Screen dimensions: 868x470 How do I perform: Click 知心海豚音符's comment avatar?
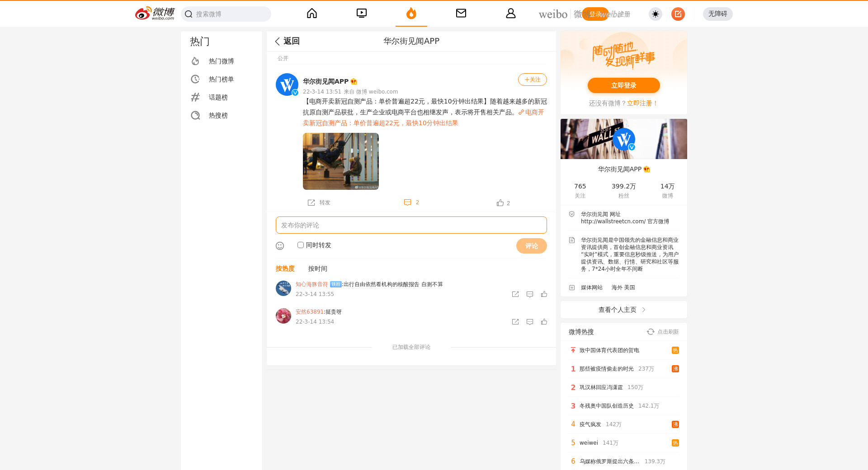[x=283, y=288]
